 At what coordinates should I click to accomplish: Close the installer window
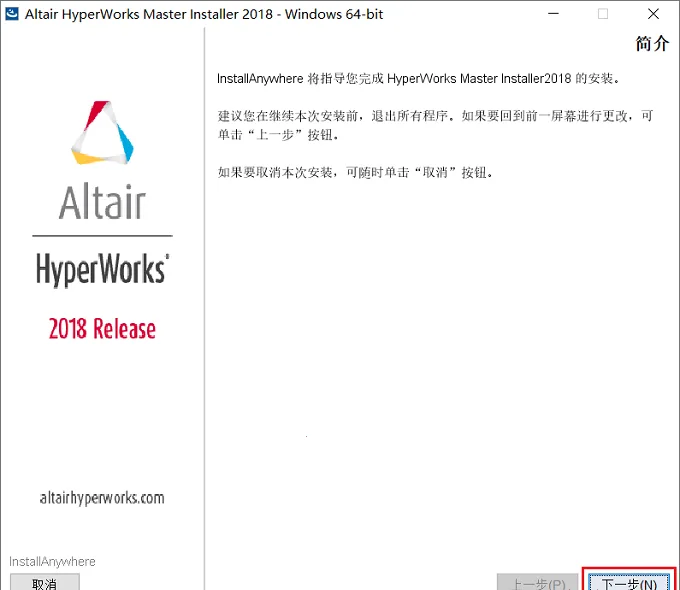point(653,14)
